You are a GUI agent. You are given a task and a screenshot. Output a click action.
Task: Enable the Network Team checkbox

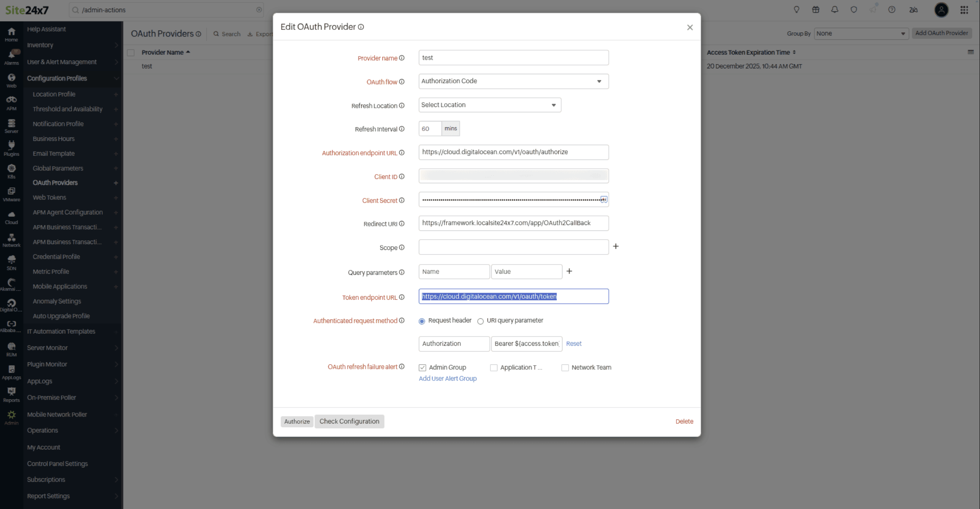pos(565,368)
